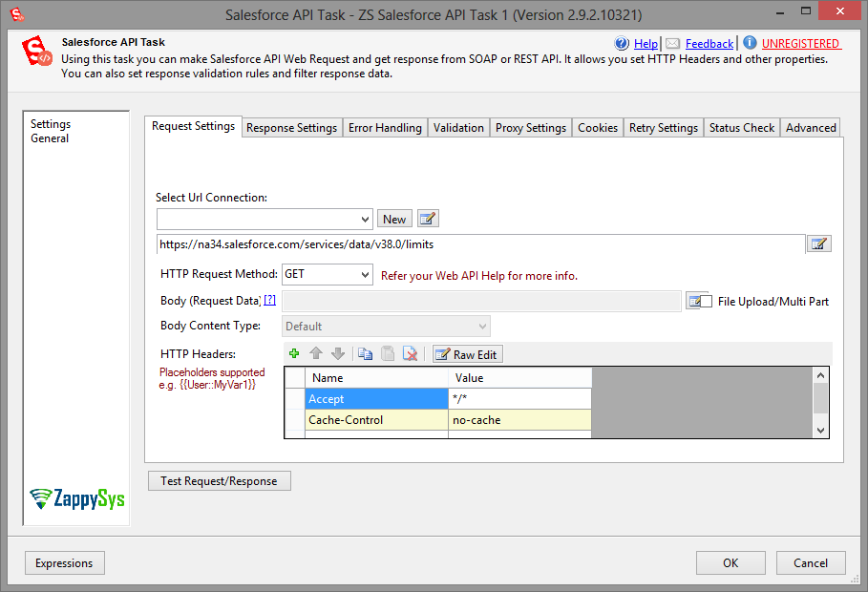Click the headers grid scroll down arrow
Screen dimensions: 868x592
pyautogui.click(x=820, y=431)
